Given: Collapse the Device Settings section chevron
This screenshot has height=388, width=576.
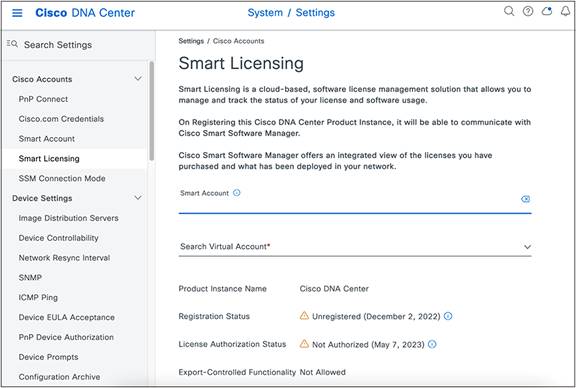Looking at the screenshot, I should point(138,198).
